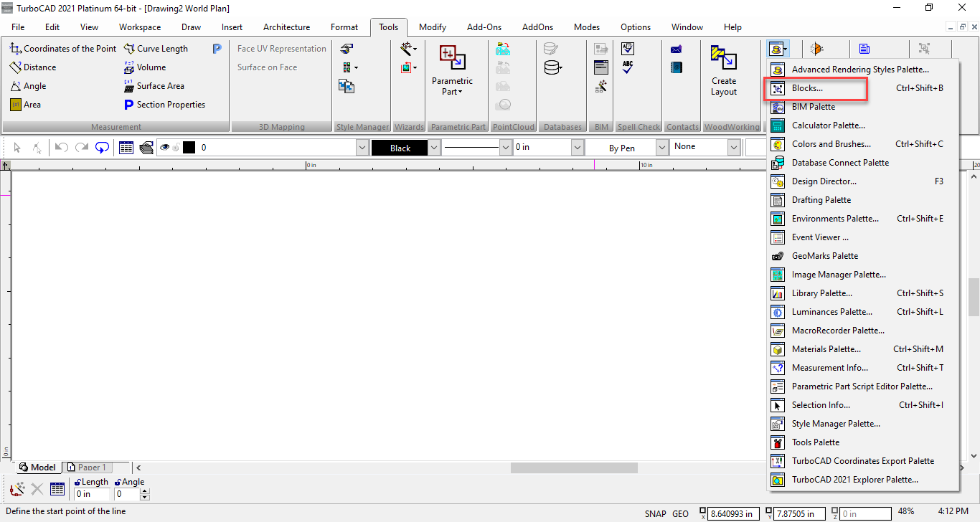Toggle GEO mode in status bar

680,513
